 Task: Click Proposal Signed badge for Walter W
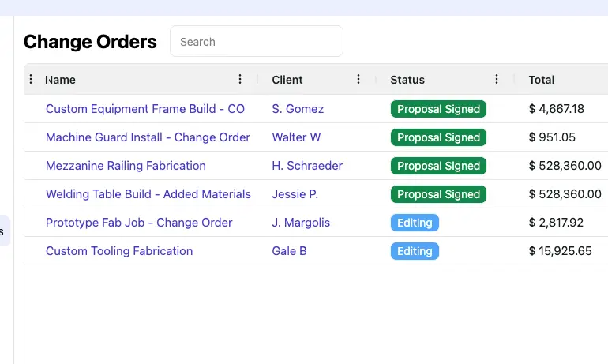[438, 137]
